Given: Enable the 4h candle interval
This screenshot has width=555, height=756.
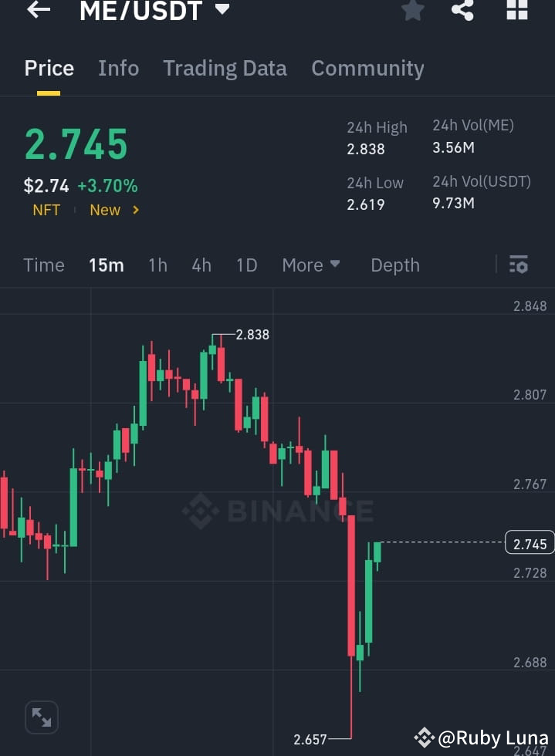Looking at the screenshot, I should point(201,265).
